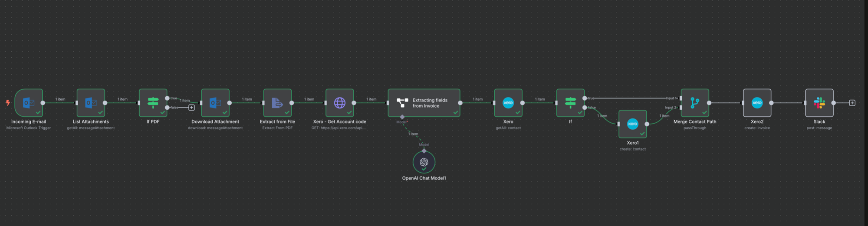Open the Download Attachment node
Screen dimensions: 868x226
215,103
